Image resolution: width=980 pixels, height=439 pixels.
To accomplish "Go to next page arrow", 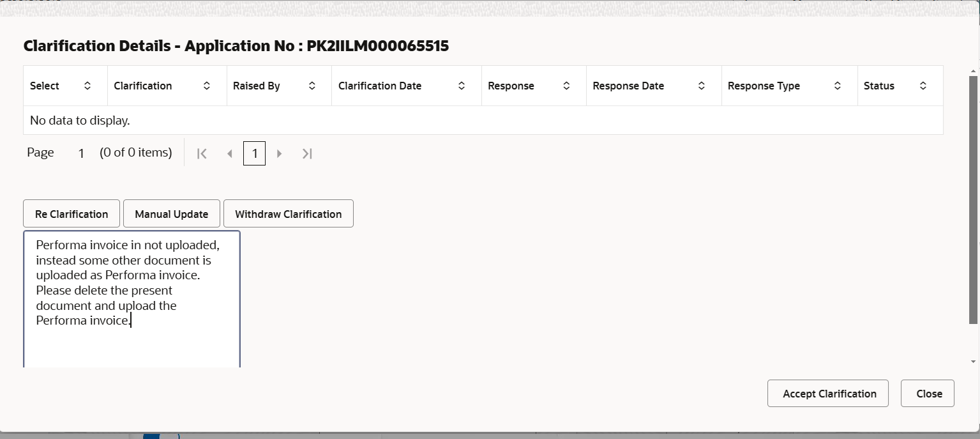I will click(x=279, y=153).
